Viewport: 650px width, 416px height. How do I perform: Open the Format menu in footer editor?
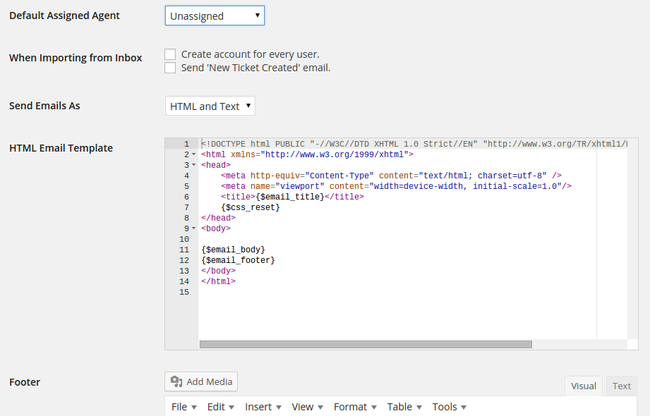pyautogui.click(x=355, y=407)
